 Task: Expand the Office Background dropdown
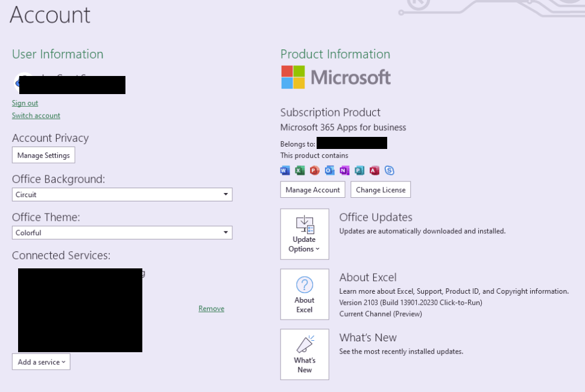[x=122, y=194]
